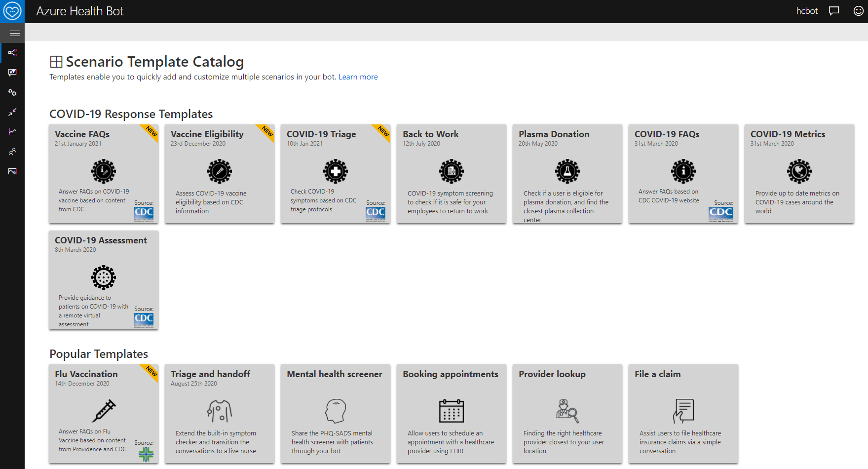
Task: Click the Provider lookup doctor search icon
Action: click(567, 411)
